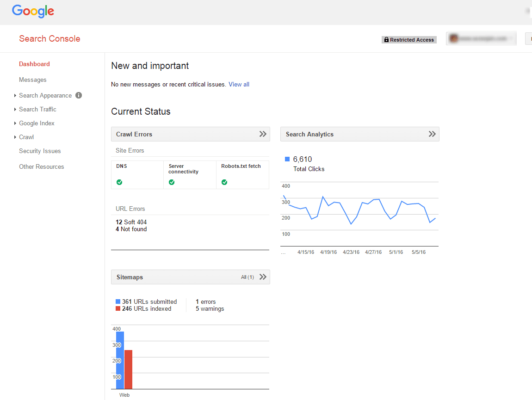532x400 pixels.
Task: Click the 12 Soft 404 entry
Action: 131,222
